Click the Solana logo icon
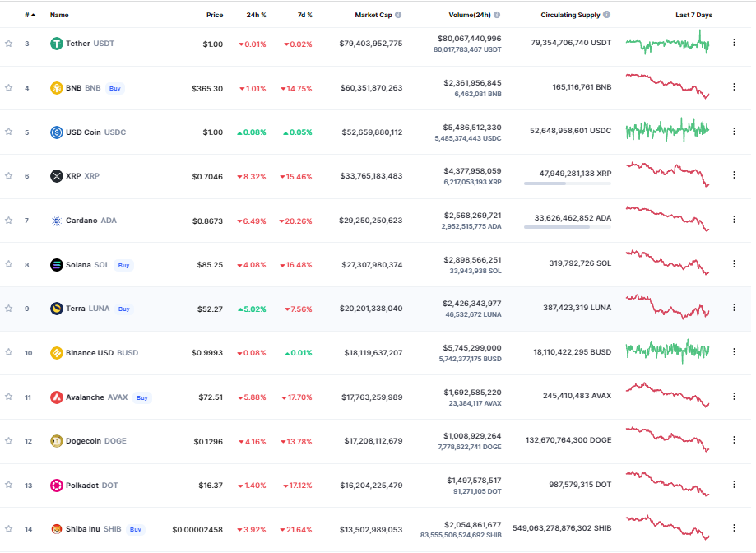 (57, 265)
